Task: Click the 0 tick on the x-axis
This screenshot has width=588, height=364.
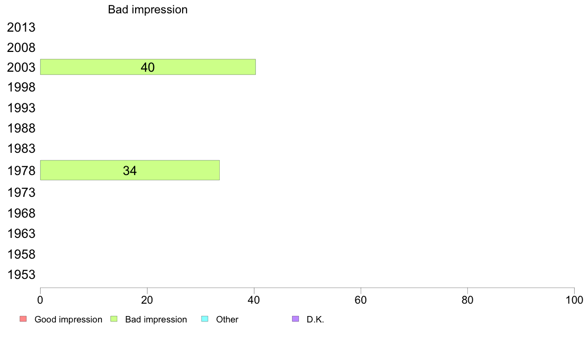Action: click(x=40, y=300)
